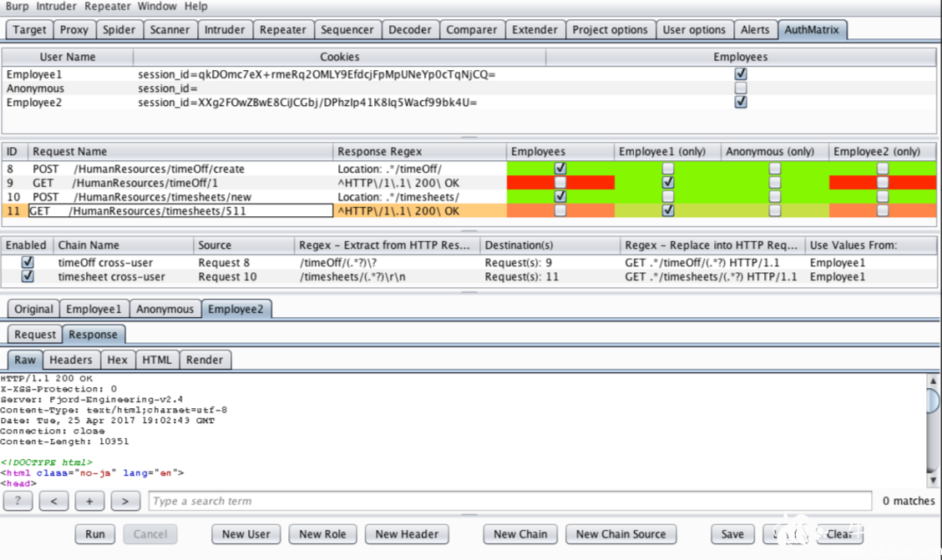This screenshot has height=560, width=942.
Task: Show the Headers response view
Action: click(x=71, y=360)
